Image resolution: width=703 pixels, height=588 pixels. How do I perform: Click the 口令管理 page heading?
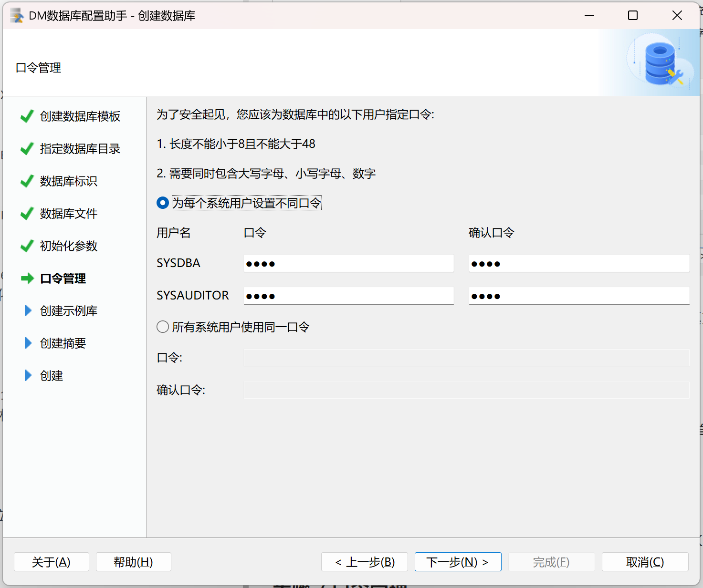click(38, 68)
